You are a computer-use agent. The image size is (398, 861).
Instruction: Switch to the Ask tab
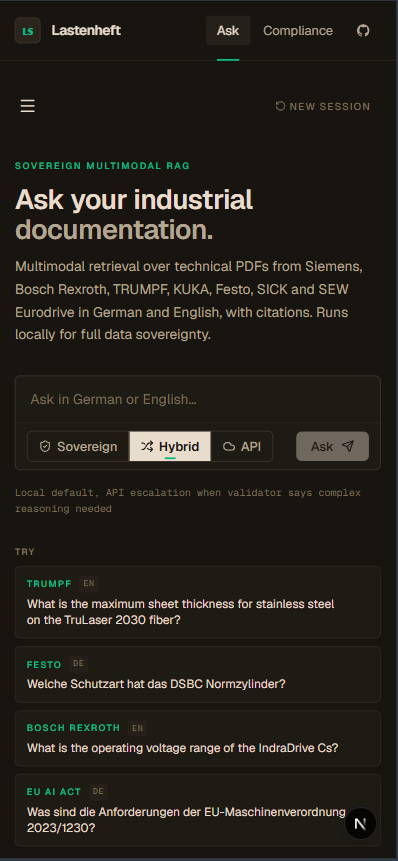(228, 31)
